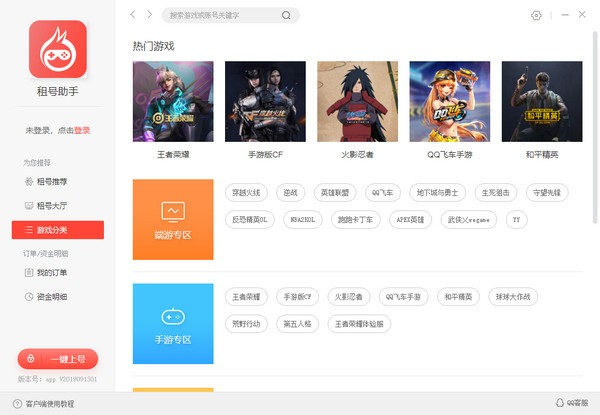The width and height of the screenshot is (600, 415).
Task: Select the YY tag
Action: [517, 220]
